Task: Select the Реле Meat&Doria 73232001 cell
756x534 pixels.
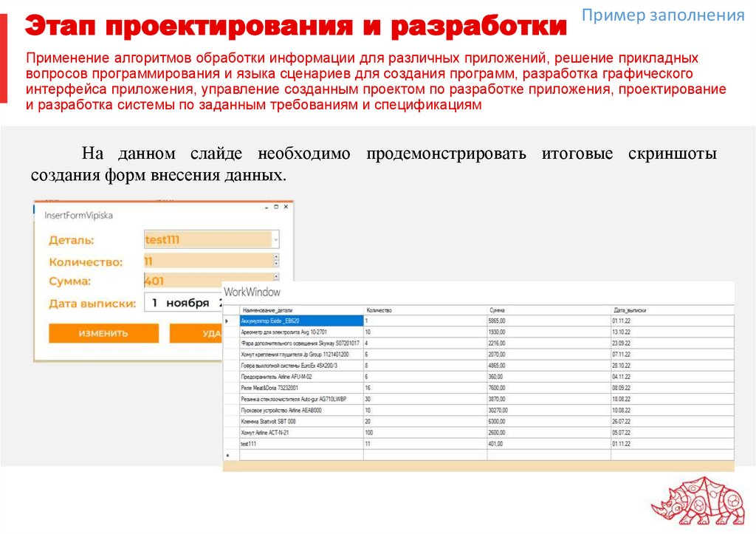Action: [x=301, y=388]
